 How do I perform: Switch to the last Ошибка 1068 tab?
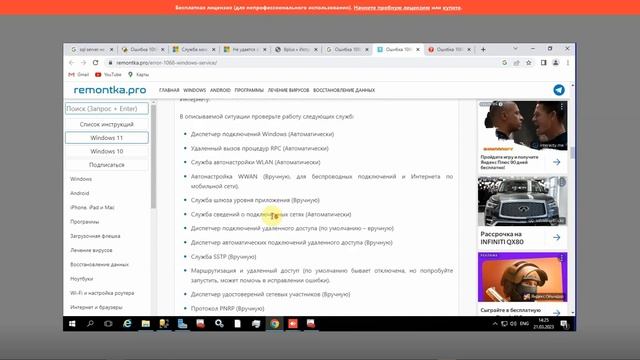pos(449,49)
